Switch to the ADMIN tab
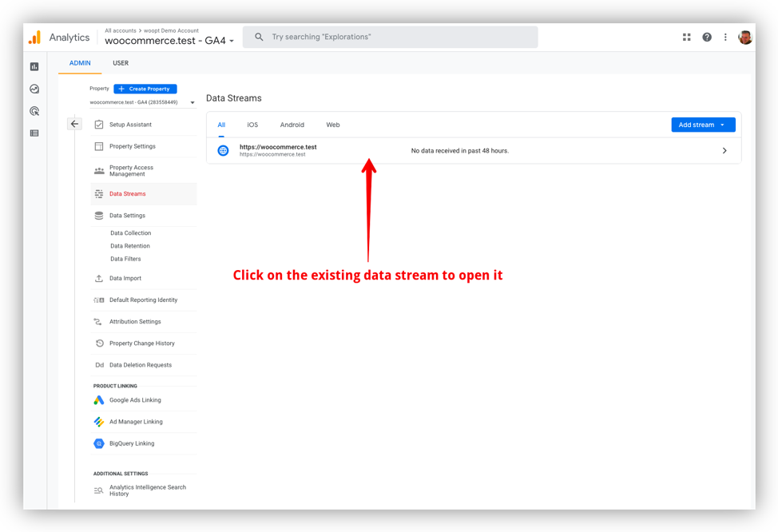778x532 pixels. [80, 63]
